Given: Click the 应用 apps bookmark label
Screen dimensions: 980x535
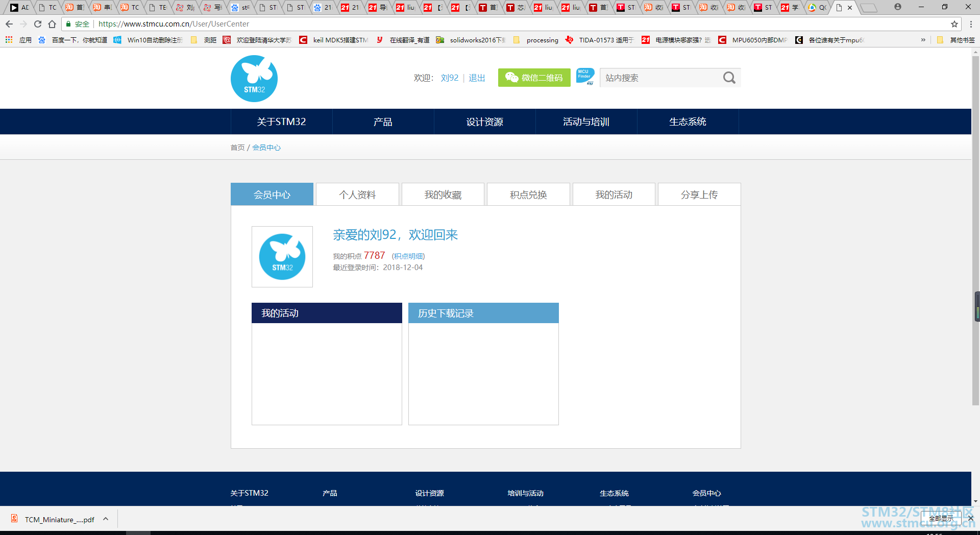Looking at the screenshot, I should point(26,40).
